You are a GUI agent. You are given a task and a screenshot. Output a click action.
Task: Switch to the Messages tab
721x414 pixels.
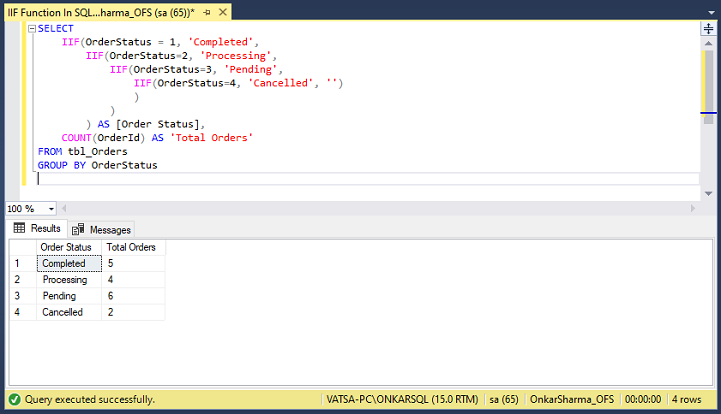click(x=101, y=229)
